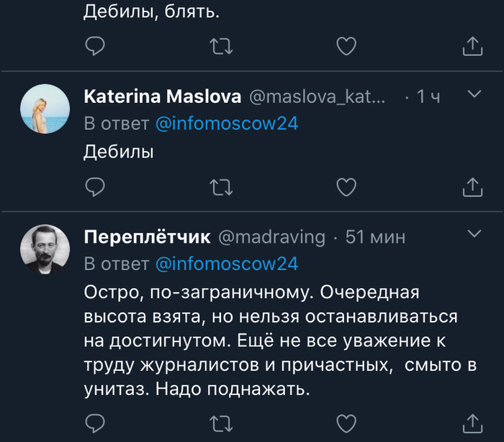Reply to the topmost tweet
The height and width of the screenshot is (442, 504).
96,47
